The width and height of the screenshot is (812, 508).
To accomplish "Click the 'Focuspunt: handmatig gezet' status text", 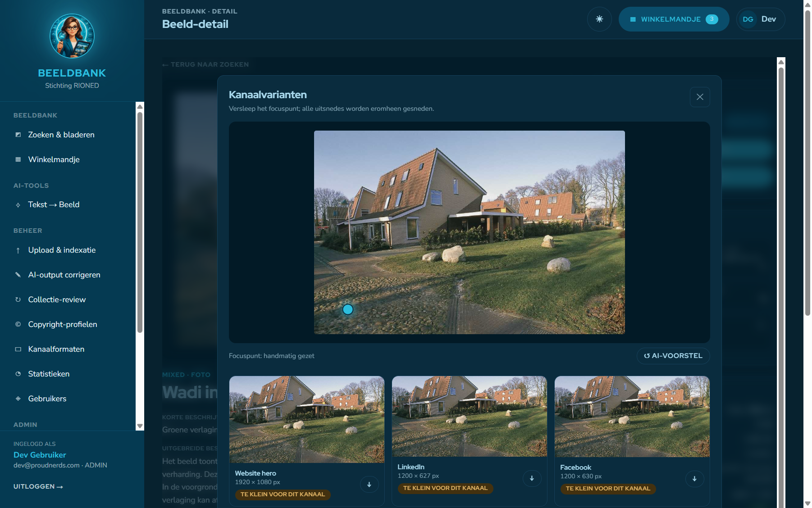I will click(272, 356).
